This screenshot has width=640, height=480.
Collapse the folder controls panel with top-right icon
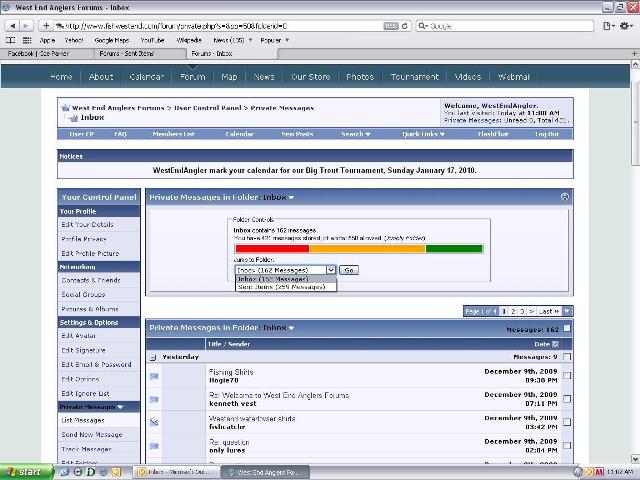(x=565, y=198)
